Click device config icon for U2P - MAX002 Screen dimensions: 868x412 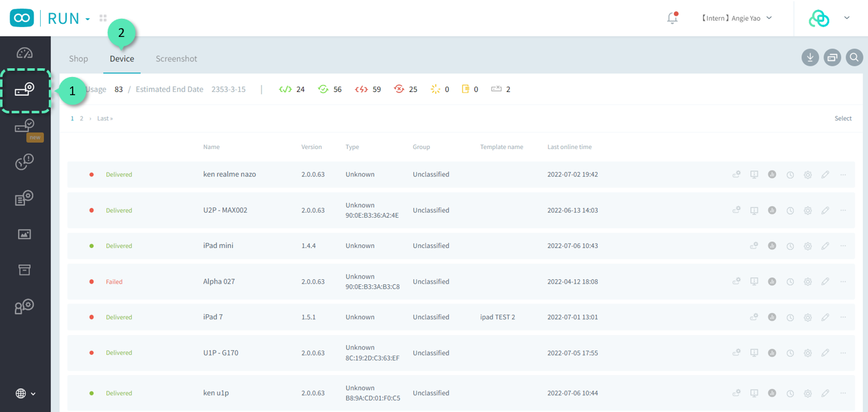(737, 210)
